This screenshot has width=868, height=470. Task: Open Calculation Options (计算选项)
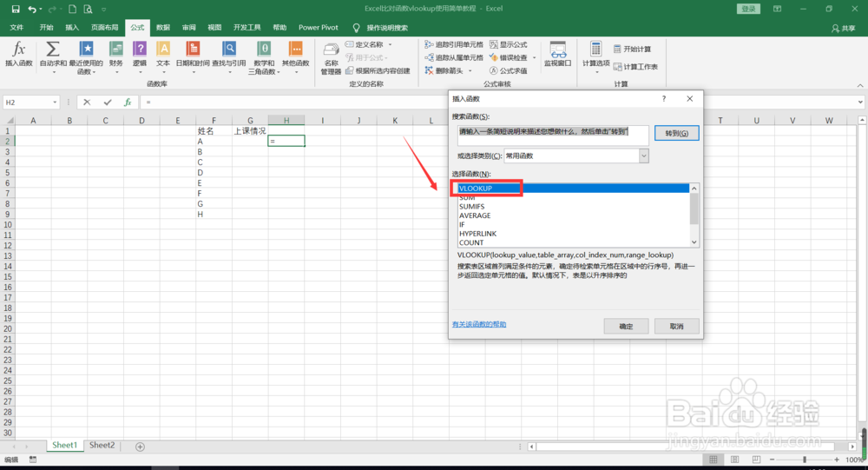point(595,56)
